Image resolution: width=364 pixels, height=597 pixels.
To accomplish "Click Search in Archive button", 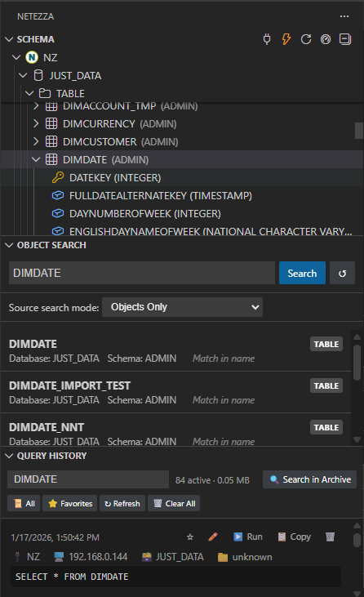I will pos(309,479).
